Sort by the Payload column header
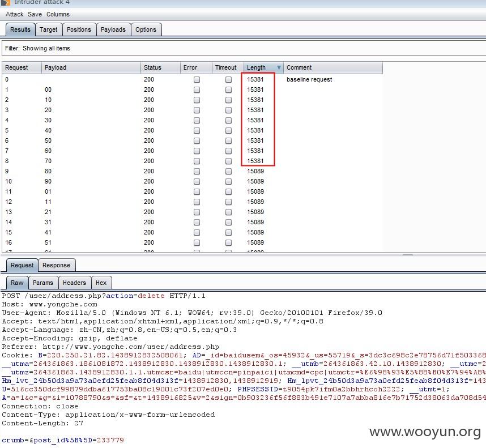 tap(91, 67)
